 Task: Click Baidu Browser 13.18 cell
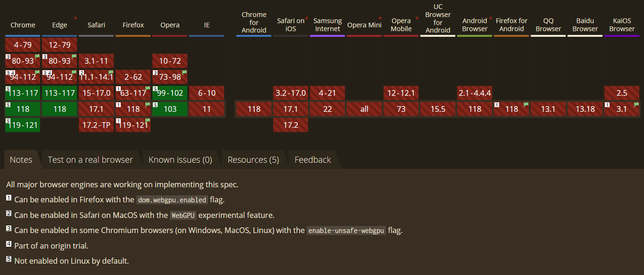585,109
